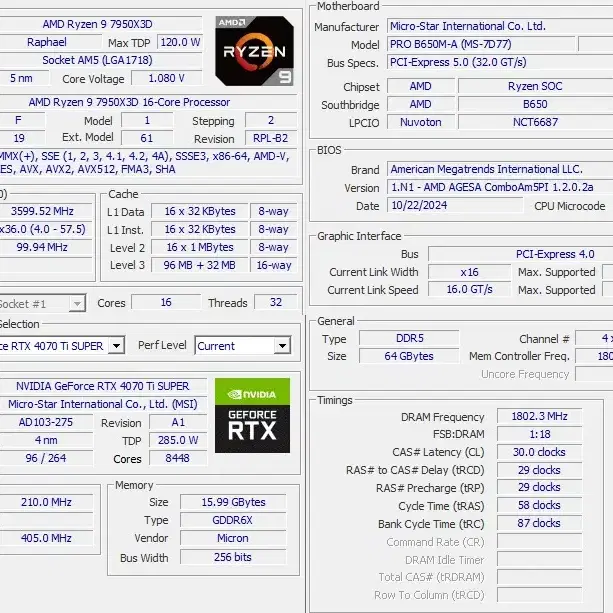
Task: Click the memory type DDR5 value
Action: pyautogui.click(x=409, y=338)
